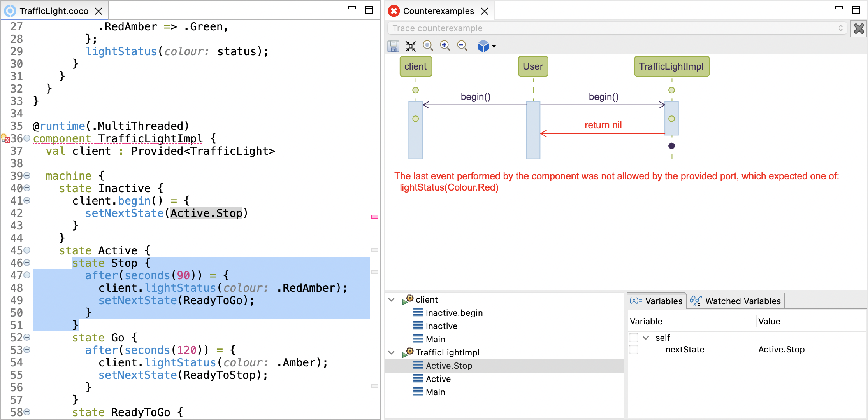
Task: Click the blue cube icon in toolbar
Action: coord(483,46)
